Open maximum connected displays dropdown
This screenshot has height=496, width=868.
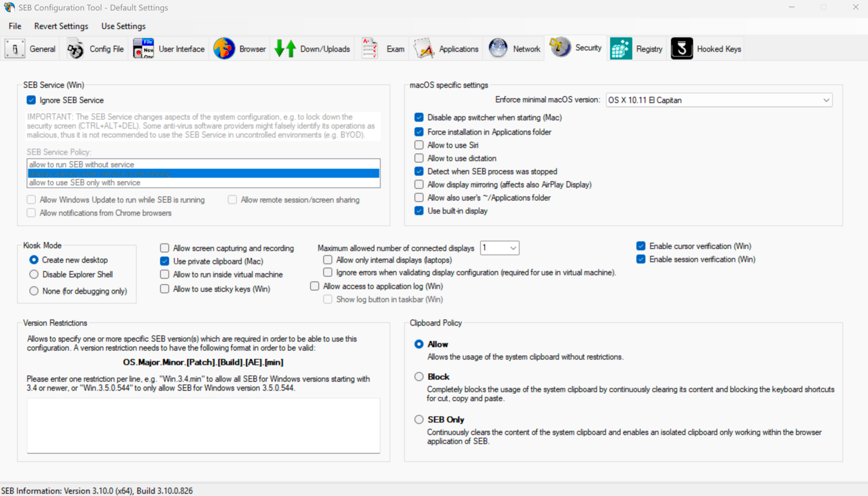click(500, 248)
